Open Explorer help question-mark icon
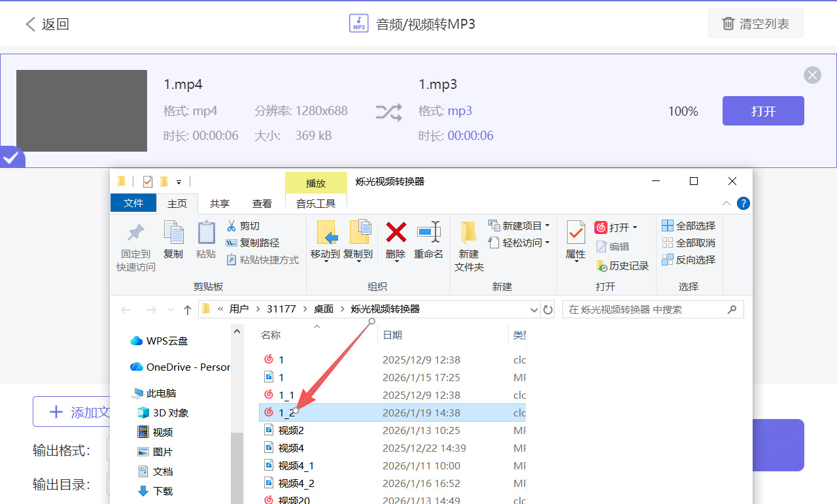The height and width of the screenshot is (504, 837). [x=743, y=203]
